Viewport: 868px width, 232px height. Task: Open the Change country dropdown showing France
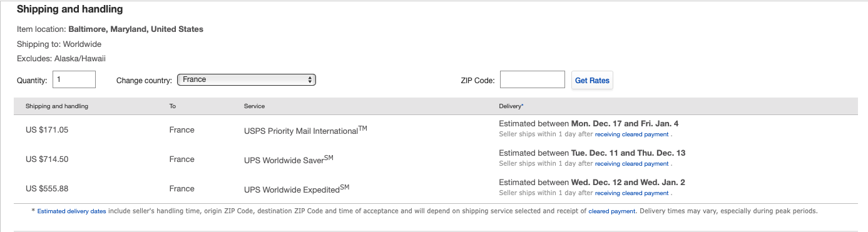[x=247, y=79]
